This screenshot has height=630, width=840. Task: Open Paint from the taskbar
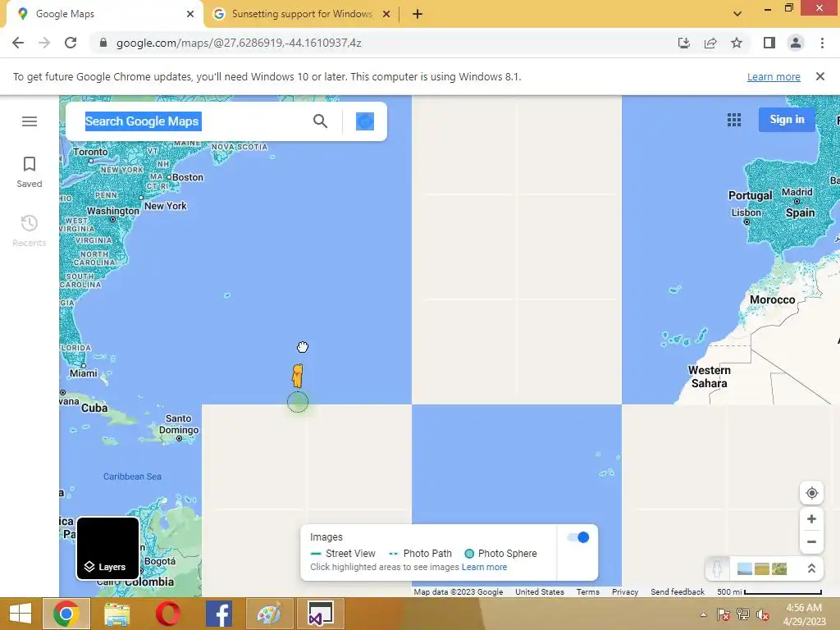(x=269, y=614)
